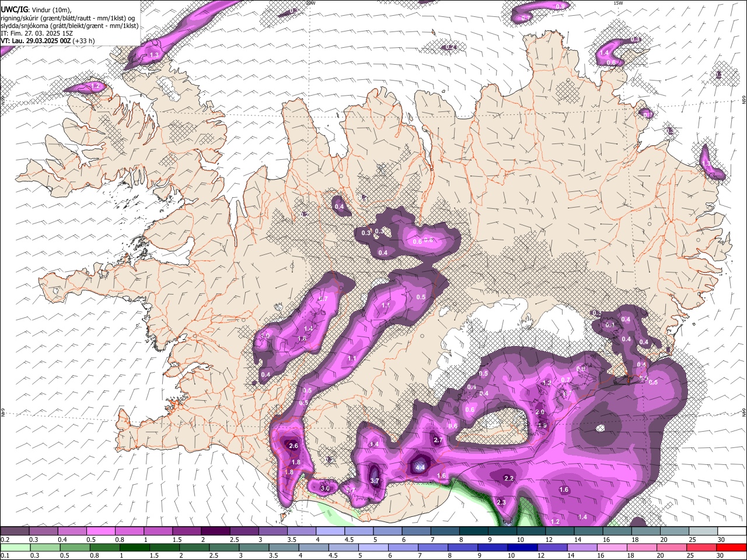Click the 'VT: Lau. 29.03.2025 00Z (+33 h)' line

coord(48,41)
